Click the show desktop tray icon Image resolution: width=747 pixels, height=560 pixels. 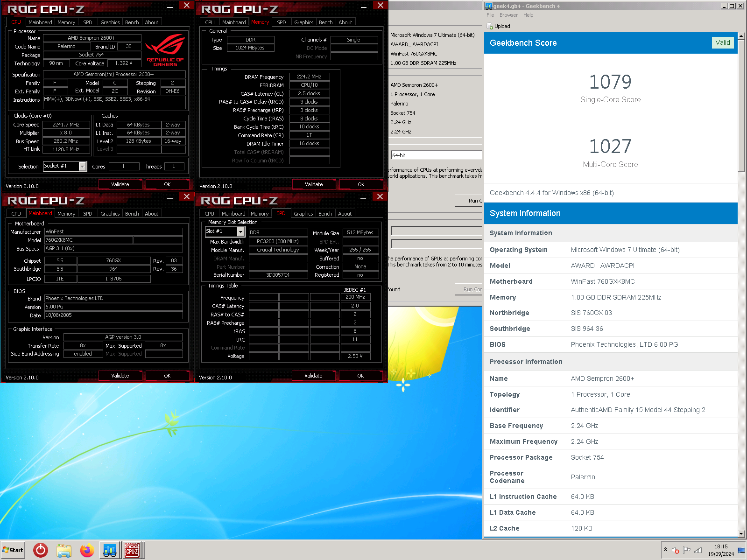(741, 550)
